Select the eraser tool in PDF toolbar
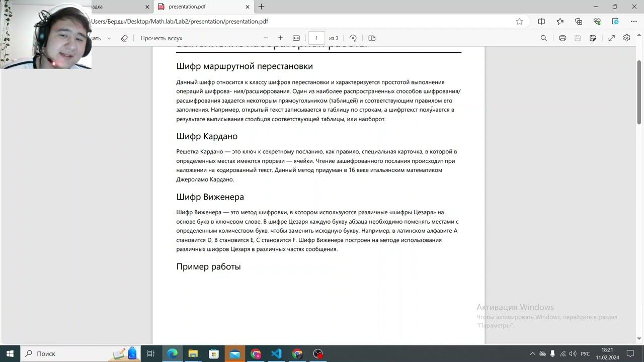644x362 pixels. click(x=124, y=38)
